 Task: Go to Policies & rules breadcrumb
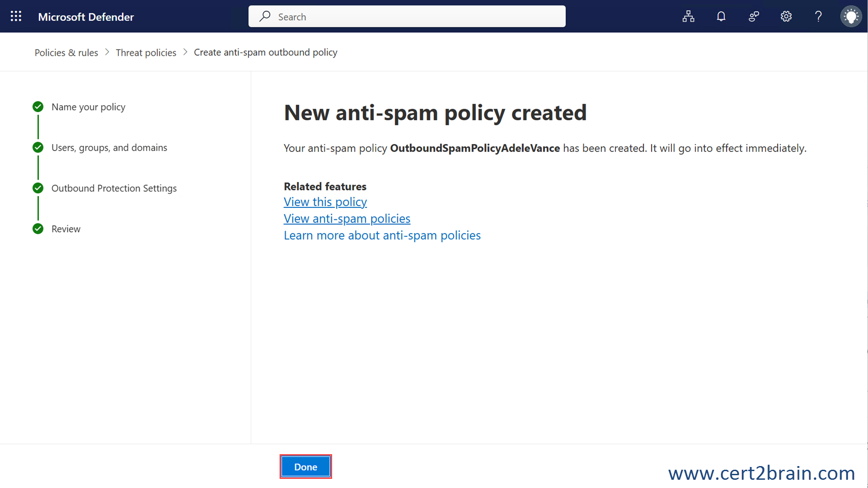pos(66,53)
